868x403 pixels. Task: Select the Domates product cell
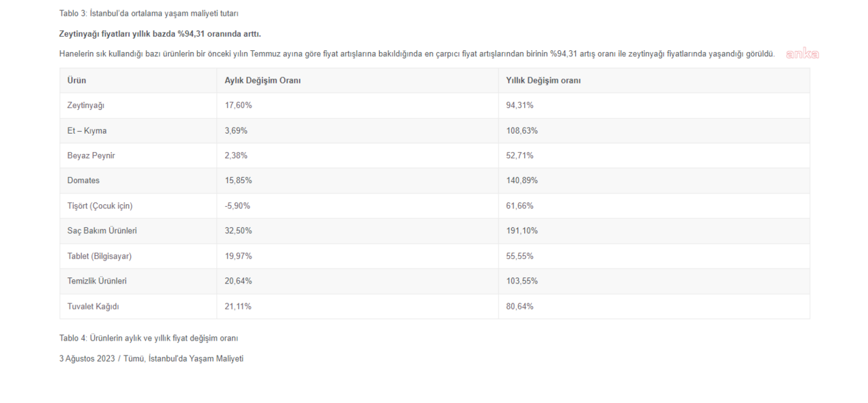click(x=83, y=181)
